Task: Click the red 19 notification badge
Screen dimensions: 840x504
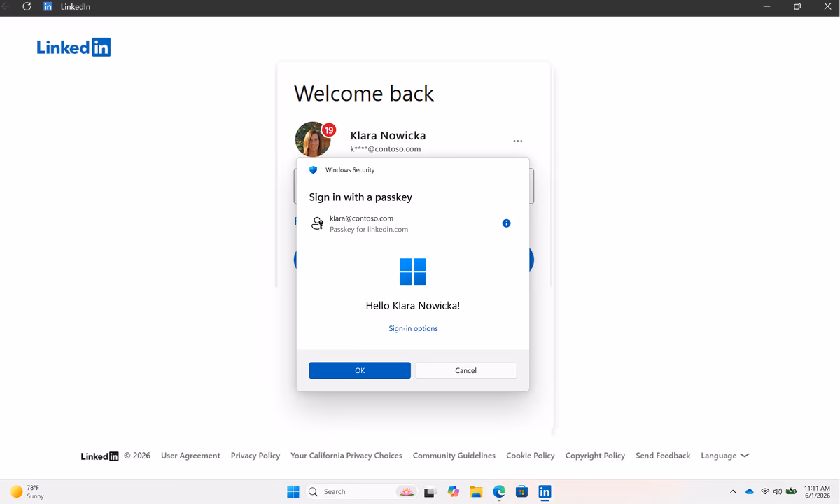Action: 329,130
